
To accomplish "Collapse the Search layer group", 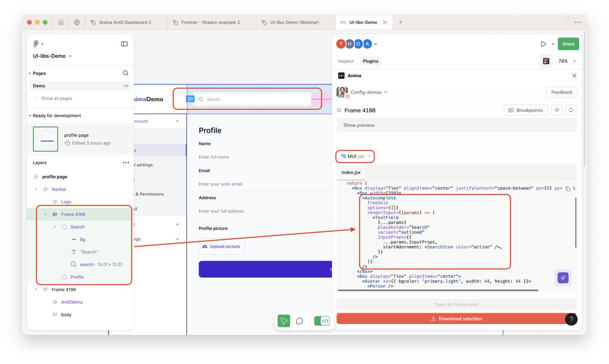I will (55, 227).
